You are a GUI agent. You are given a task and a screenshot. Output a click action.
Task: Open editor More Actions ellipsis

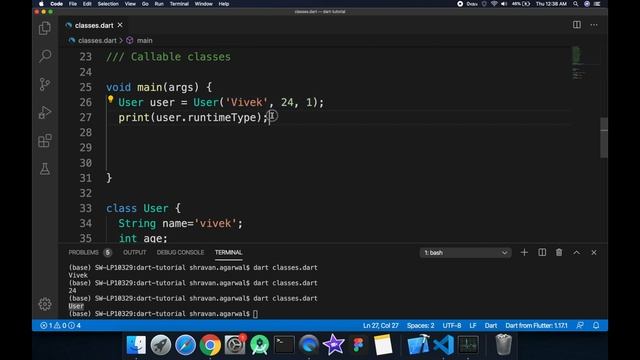tap(594, 25)
